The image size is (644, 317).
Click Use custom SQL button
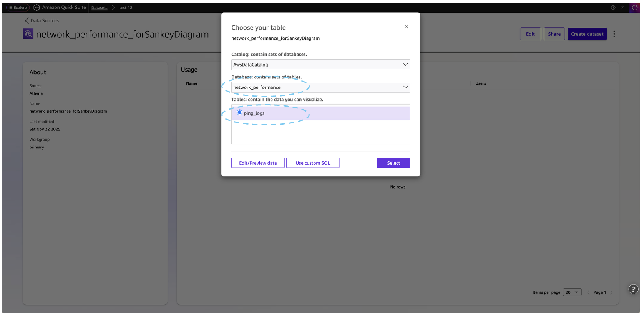pyautogui.click(x=313, y=163)
